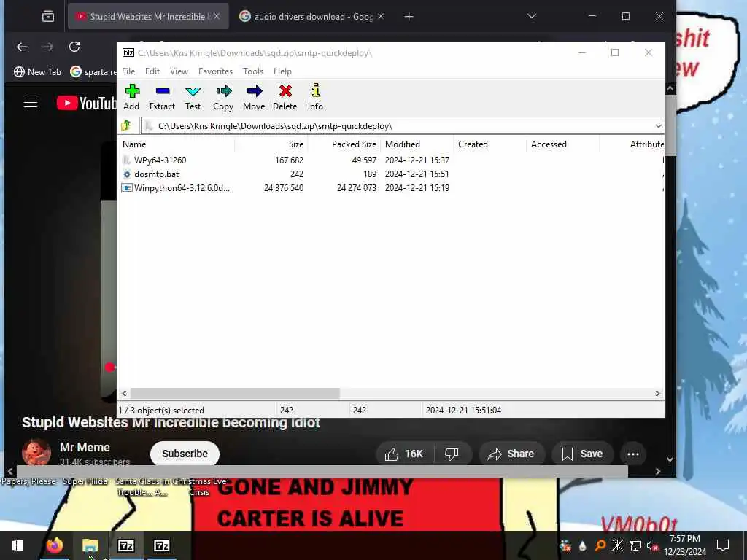Viewport: 747px width, 560px height.
Task: Share the YouTube video
Action: point(511,454)
